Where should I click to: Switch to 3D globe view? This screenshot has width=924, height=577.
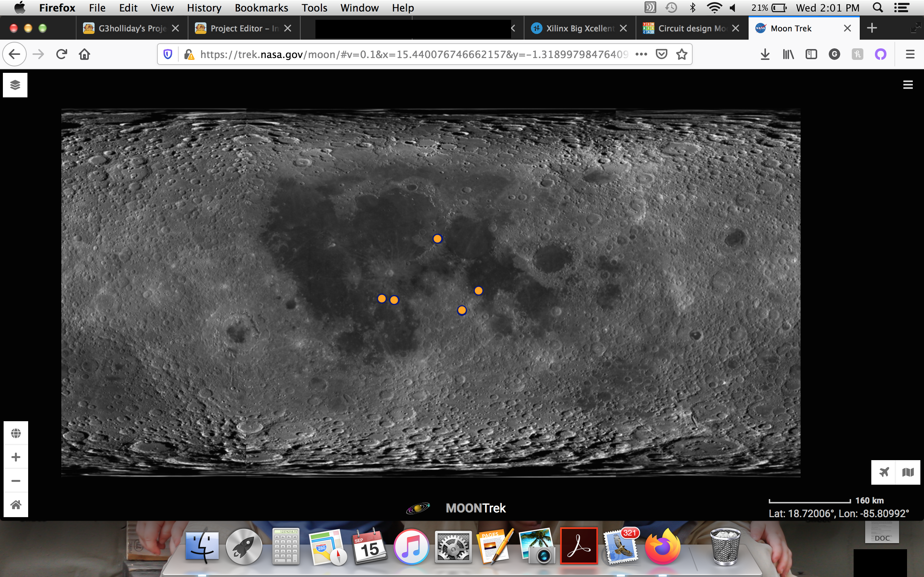click(x=16, y=433)
